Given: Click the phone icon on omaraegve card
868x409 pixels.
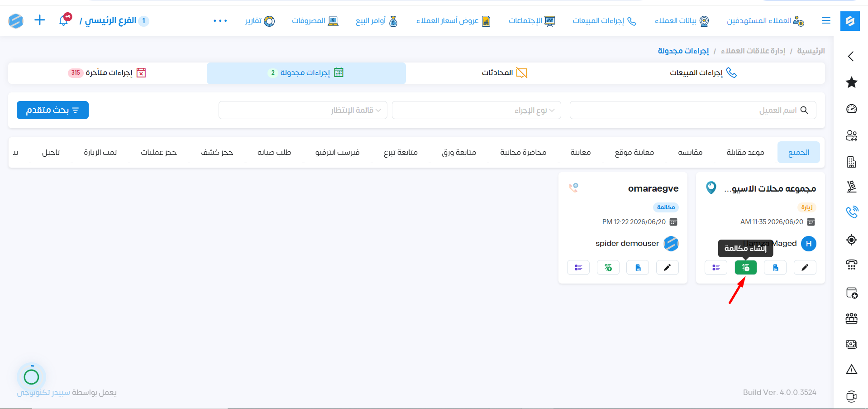Looking at the screenshot, I should [x=573, y=188].
